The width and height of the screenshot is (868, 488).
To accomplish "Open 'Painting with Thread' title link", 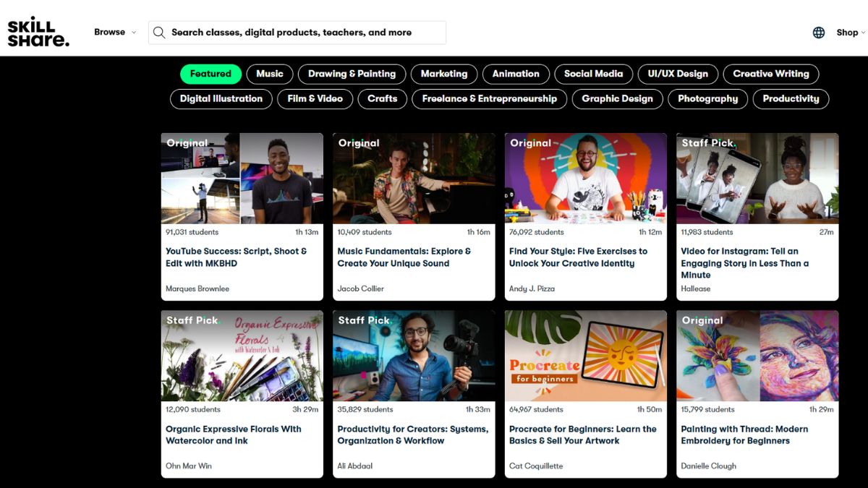I will tap(744, 435).
